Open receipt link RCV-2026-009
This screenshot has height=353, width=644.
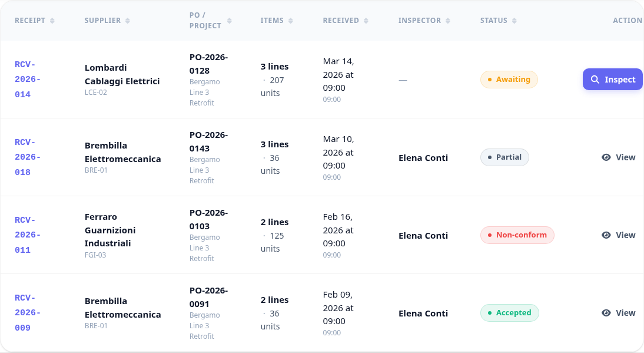[x=28, y=313]
